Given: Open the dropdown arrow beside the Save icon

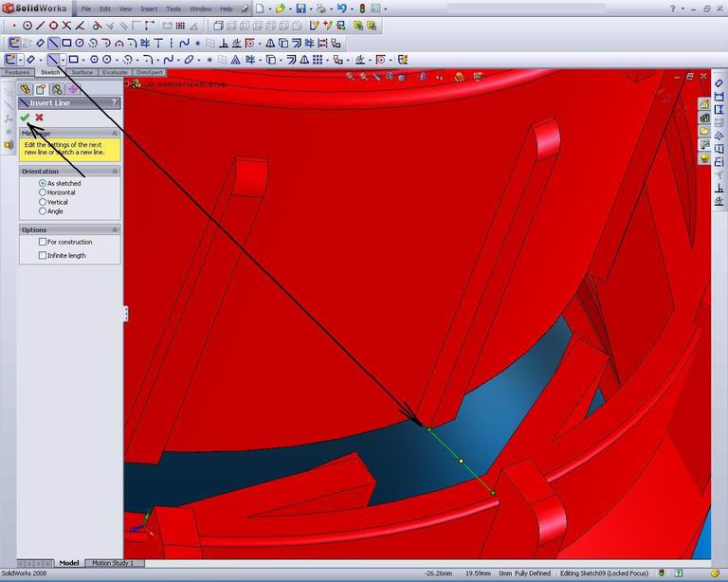Looking at the screenshot, I should (x=311, y=9).
